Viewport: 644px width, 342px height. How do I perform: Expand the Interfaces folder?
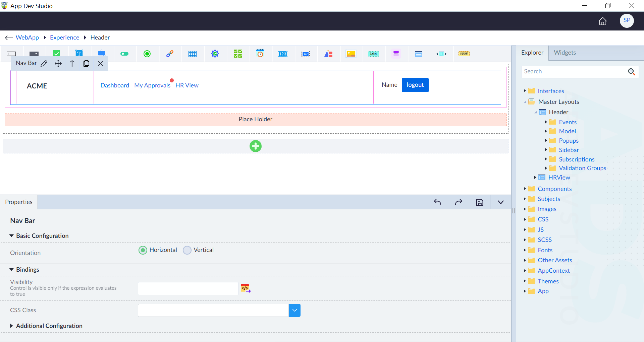[x=525, y=91]
